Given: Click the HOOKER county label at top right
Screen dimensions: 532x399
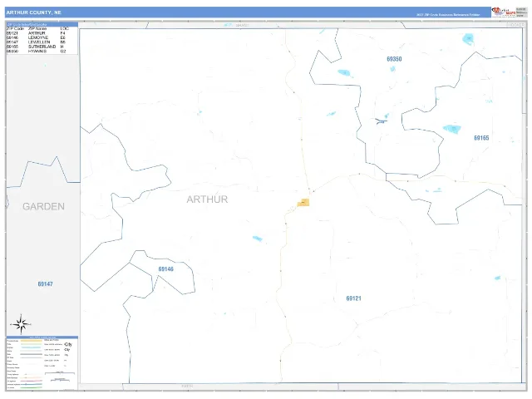Looking at the screenshot, I should (x=516, y=25).
